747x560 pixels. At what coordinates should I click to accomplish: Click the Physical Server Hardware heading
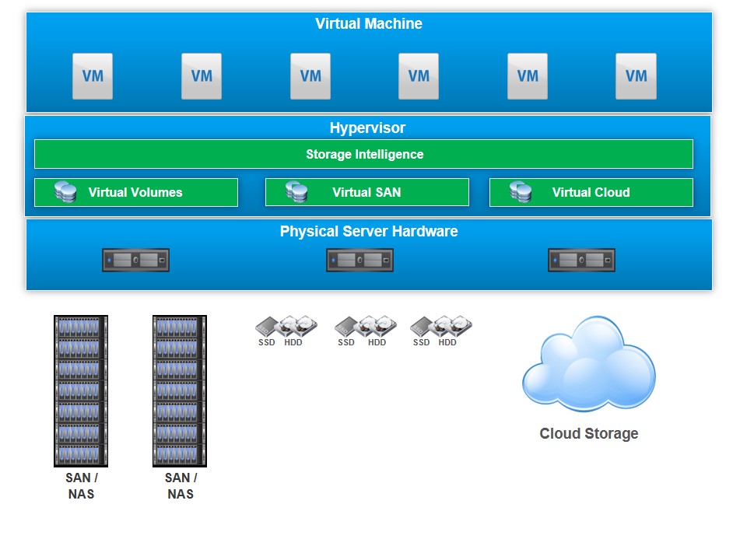coord(369,232)
